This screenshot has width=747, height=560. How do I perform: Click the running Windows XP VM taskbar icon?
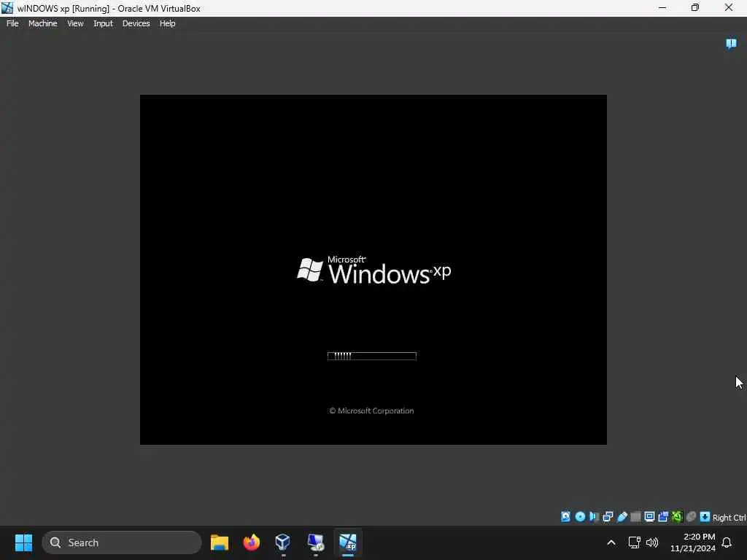click(x=348, y=542)
